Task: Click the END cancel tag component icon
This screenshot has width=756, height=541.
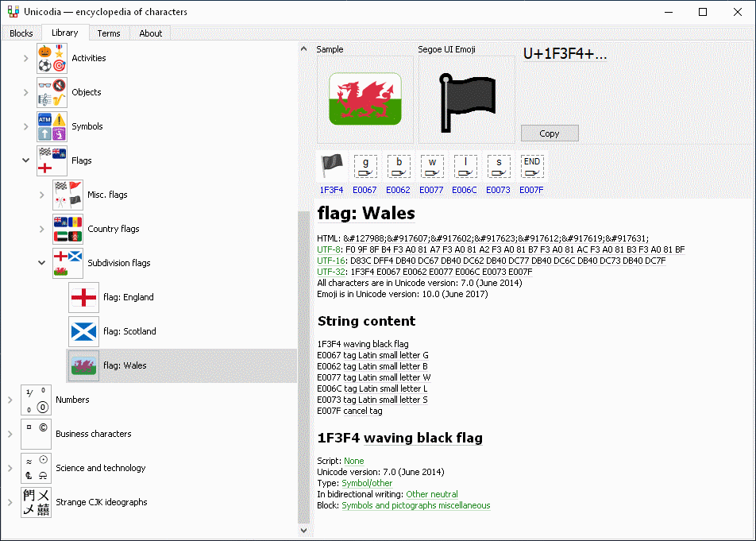Action: (532, 166)
